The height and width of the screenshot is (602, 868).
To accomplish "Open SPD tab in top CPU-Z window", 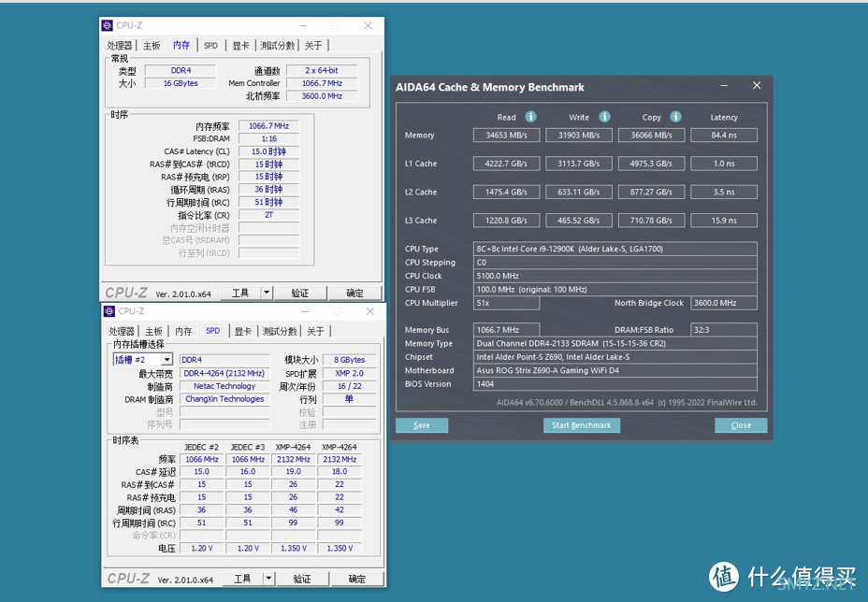I will 210,46.
